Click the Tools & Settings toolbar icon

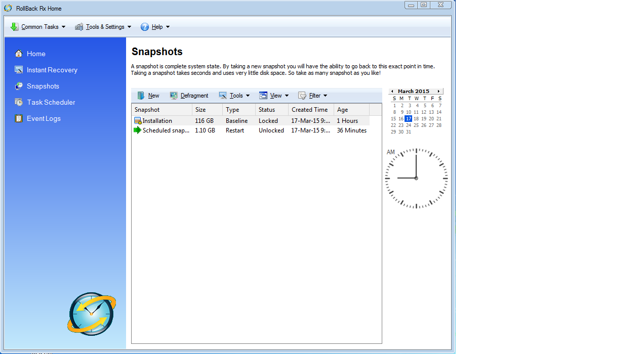click(79, 27)
